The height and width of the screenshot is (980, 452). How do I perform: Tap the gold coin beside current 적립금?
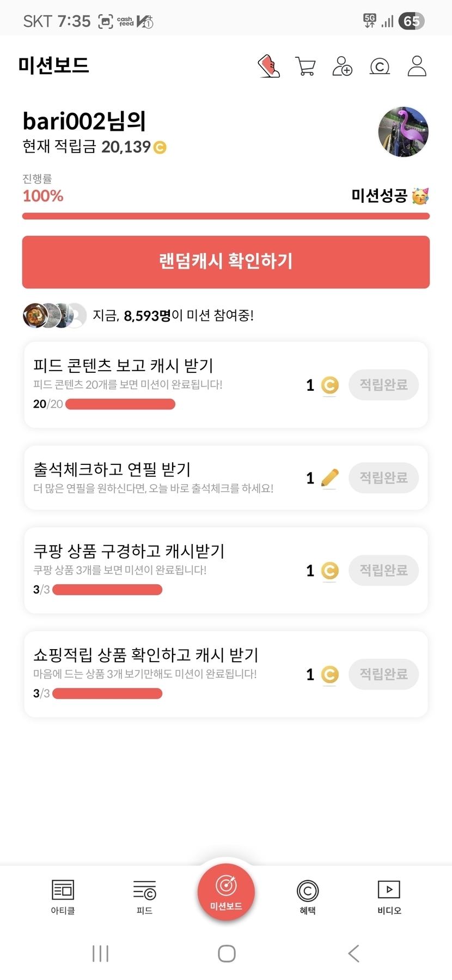[x=160, y=148]
